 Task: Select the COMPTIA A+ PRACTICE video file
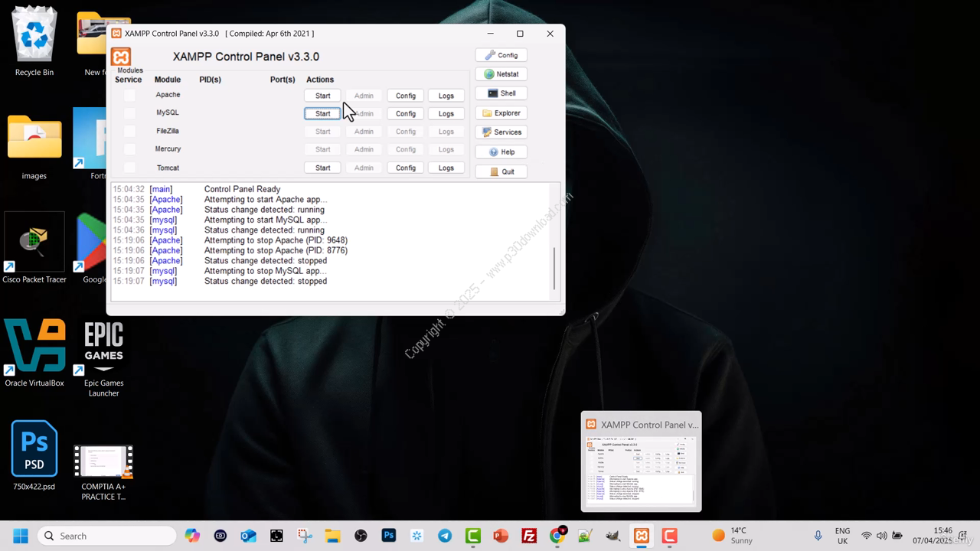103,473
